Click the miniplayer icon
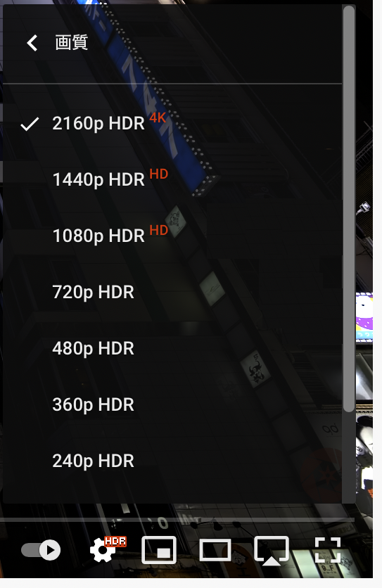 pos(159,550)
